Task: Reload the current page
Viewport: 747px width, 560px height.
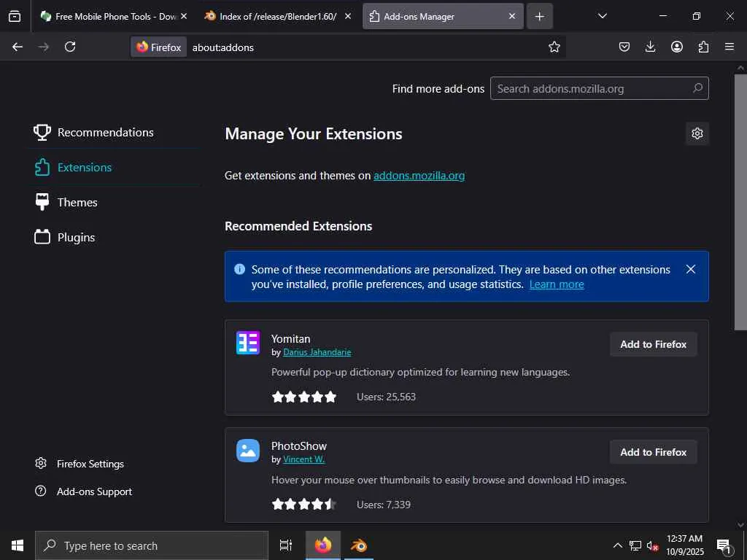Action: pyautogui.click(x=70, y=47)
